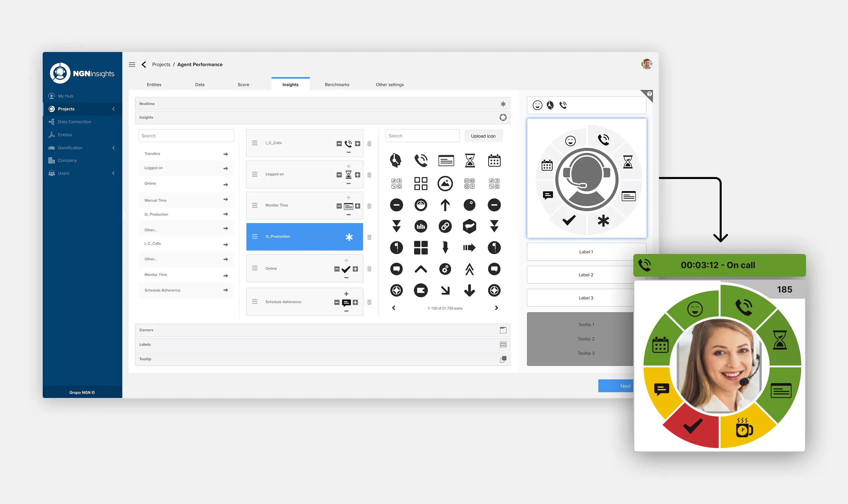848x504 pixels.
Task: Pick the calendar icon in icon grid
Action: pos(494,161)
